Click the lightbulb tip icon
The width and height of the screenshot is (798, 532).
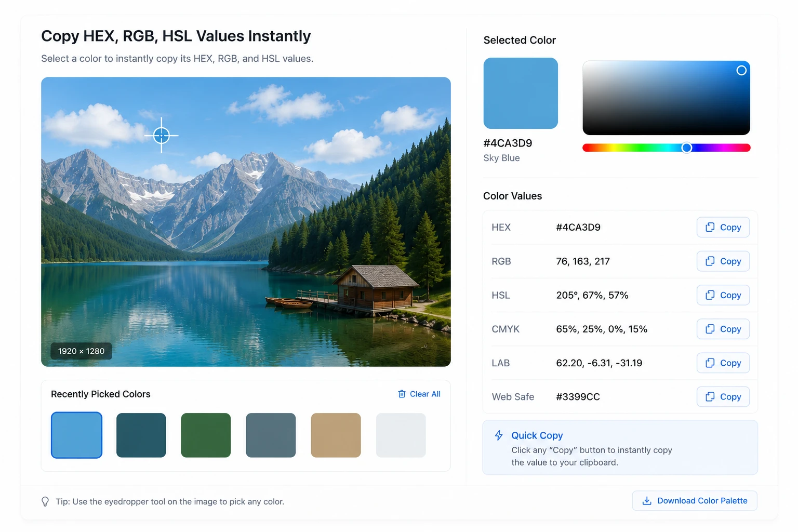pos(45,501)
